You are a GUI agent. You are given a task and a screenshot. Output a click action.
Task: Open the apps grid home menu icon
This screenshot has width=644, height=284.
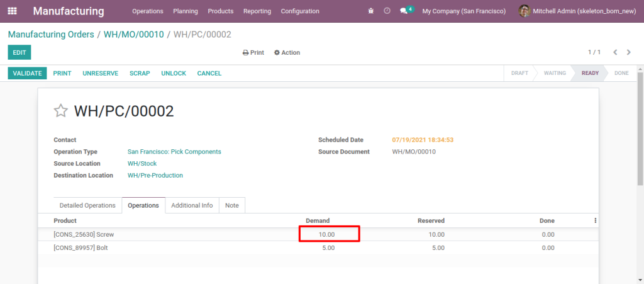(13, 11)
